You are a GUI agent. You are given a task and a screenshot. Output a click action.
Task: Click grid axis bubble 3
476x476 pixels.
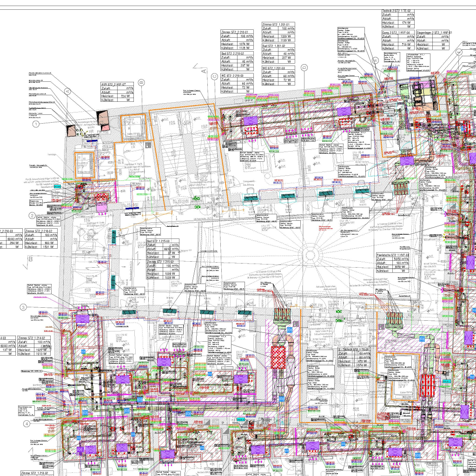[23, 307]
